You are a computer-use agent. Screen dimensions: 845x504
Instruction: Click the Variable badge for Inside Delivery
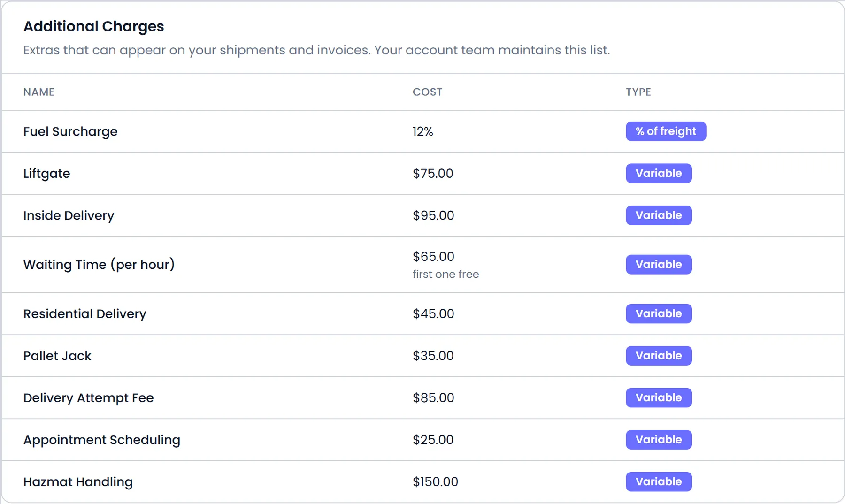click(659, 215)
